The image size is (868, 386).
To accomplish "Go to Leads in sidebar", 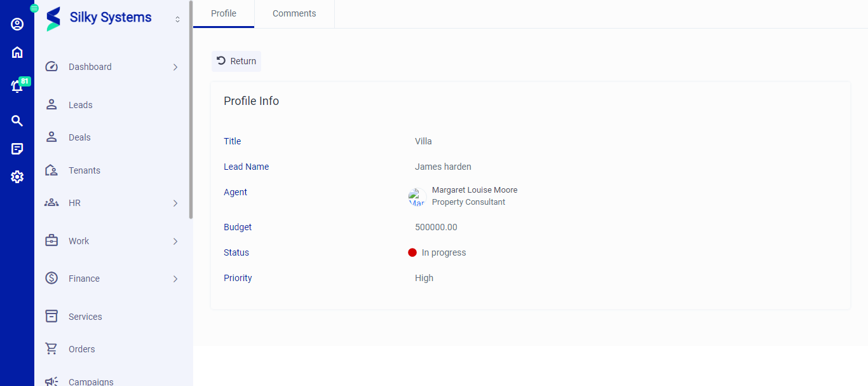I will [81, 105].
